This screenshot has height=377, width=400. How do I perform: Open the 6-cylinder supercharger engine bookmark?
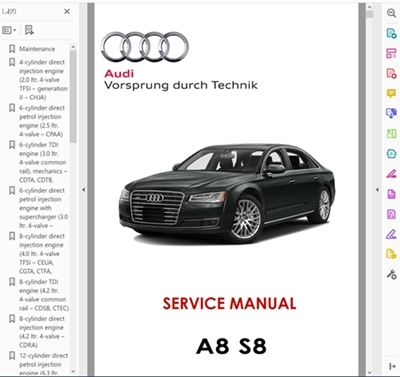click(43, 208)
